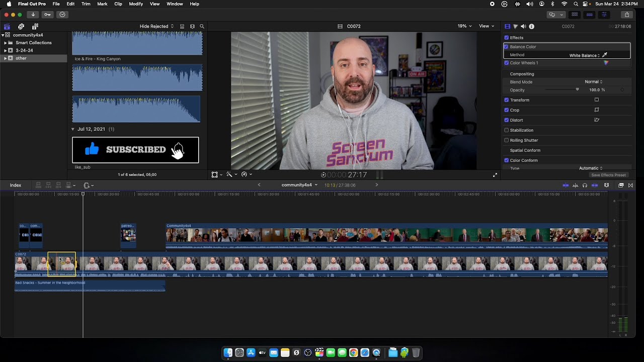This screenshot has height=362, width=644.
Task: Open White Balance method dropdown
Action: pos(584,55)
